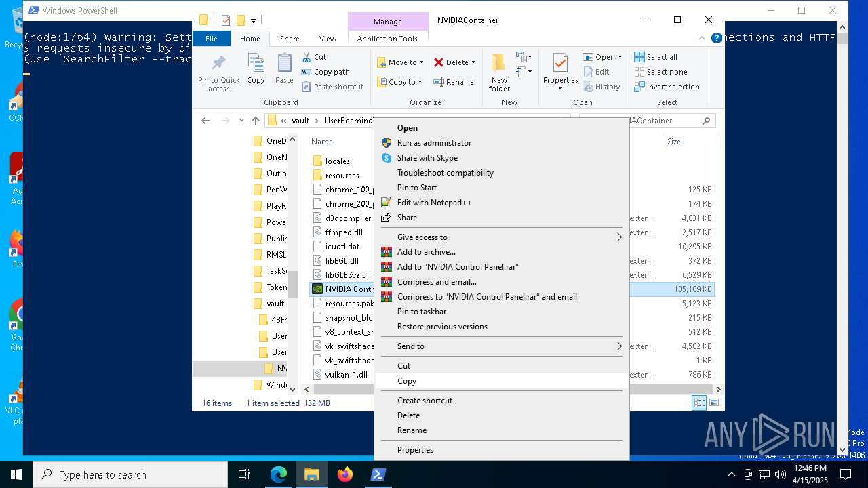Select the Vault folder in navigation tree

pos(275,304)
